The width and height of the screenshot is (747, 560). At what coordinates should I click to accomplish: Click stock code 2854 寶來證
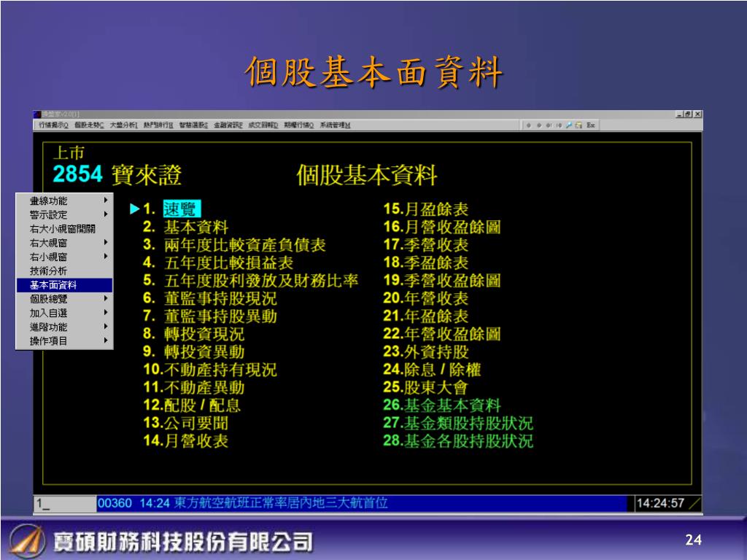click(117, 174)
